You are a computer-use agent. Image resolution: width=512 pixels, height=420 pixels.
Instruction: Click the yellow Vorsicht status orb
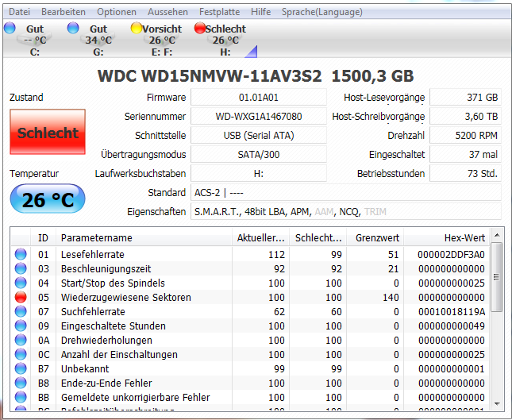[x=137, y=28]
